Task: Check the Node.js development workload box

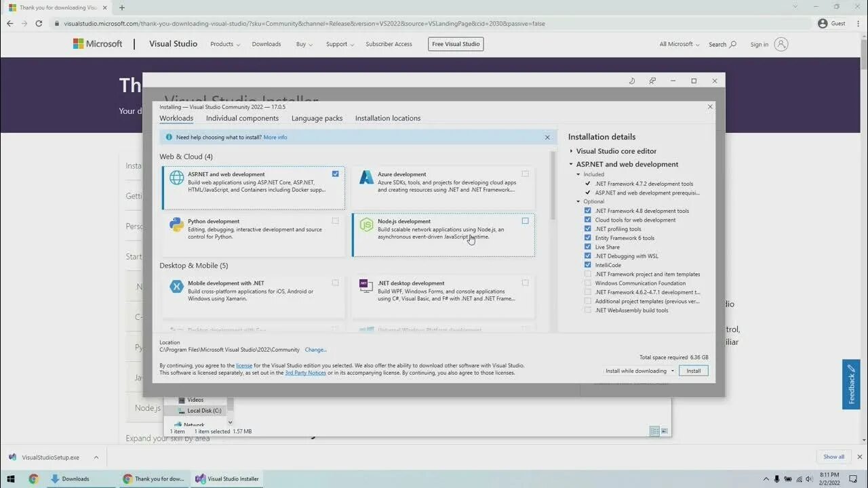Action: coord(525,221)
